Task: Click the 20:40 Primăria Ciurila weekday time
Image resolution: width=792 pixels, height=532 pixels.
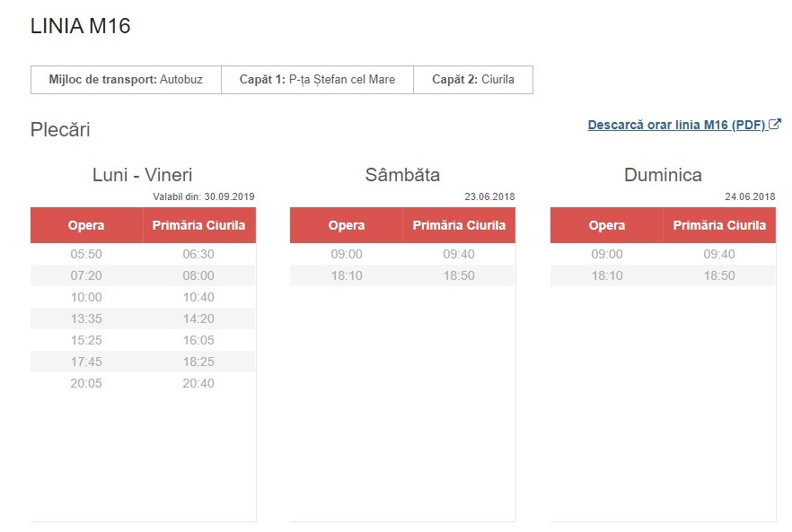Action: 198,383
